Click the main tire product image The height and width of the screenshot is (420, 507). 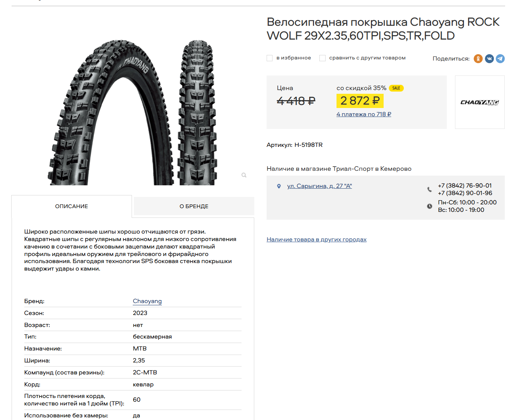pyautogui.click(x=133, y=112)
